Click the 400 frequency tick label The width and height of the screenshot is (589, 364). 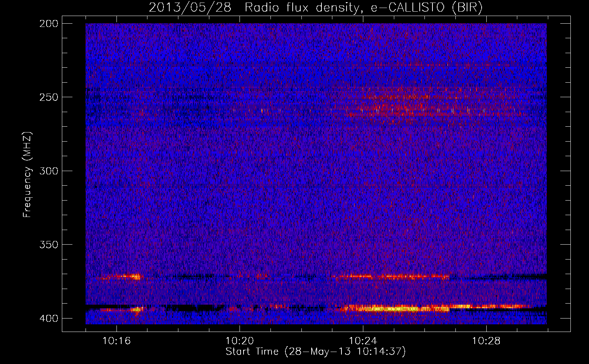pyautogui.click(x=48, y=318)
